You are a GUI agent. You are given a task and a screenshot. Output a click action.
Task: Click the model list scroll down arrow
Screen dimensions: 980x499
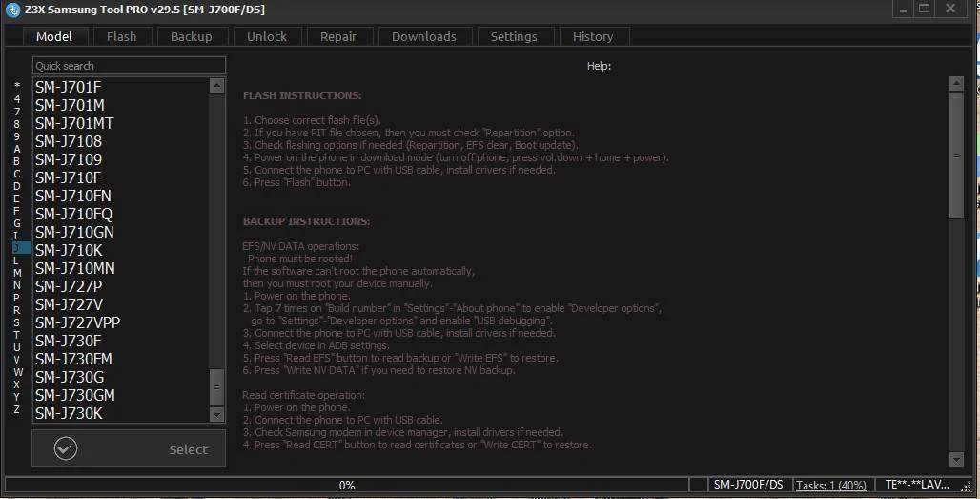pos(216,415)
